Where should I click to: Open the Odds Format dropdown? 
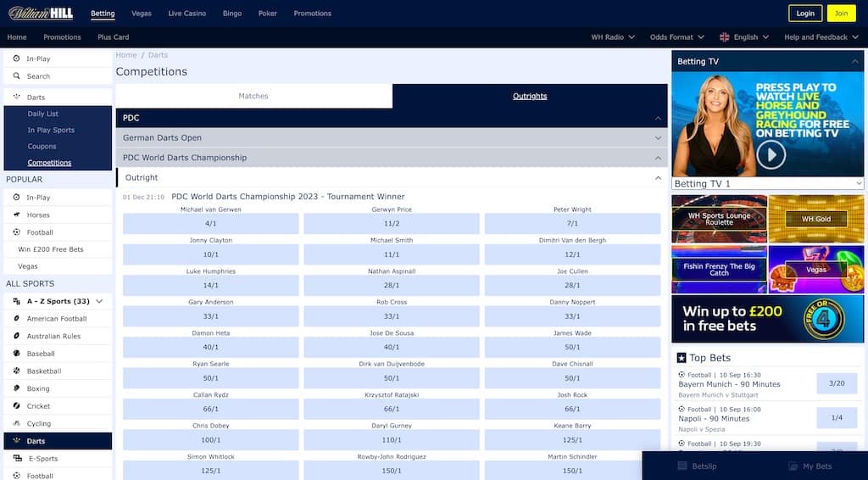pos(677,37)
